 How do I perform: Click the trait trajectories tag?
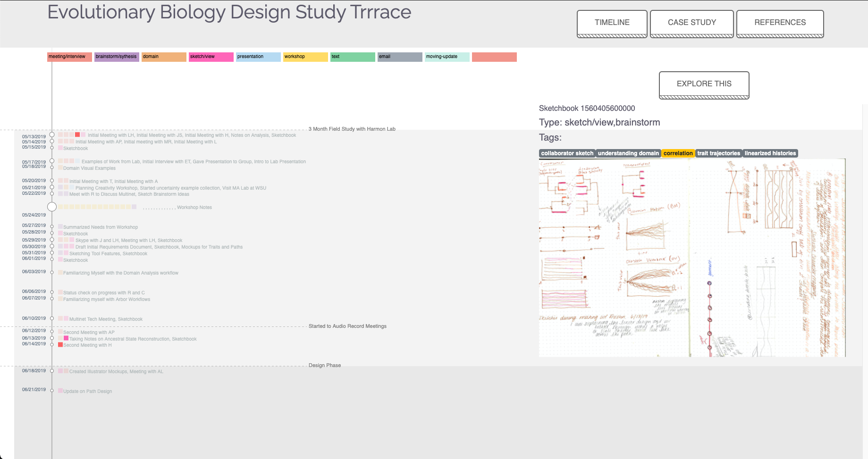coord(718,153)
